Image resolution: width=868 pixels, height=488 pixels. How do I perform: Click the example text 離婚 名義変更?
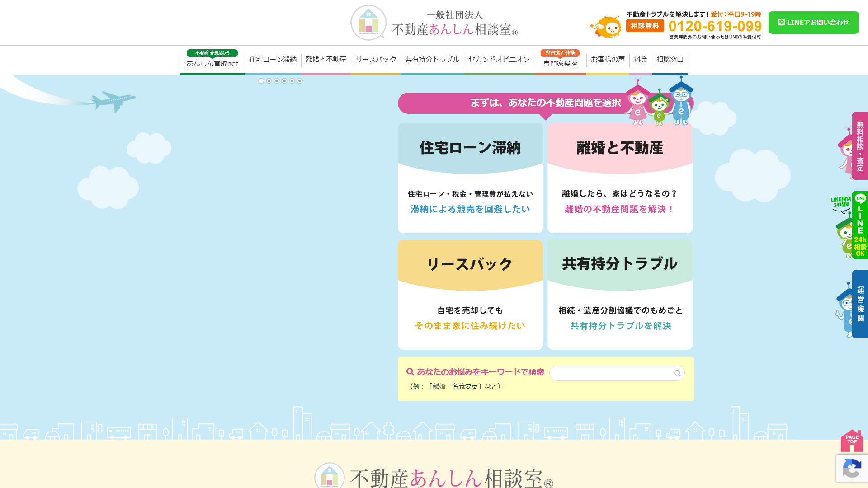pos(455,386)
